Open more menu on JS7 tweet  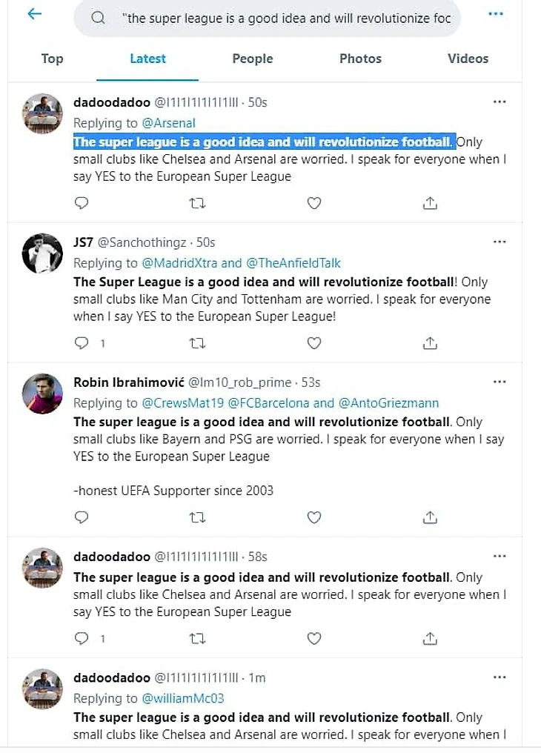click(499, 242)
